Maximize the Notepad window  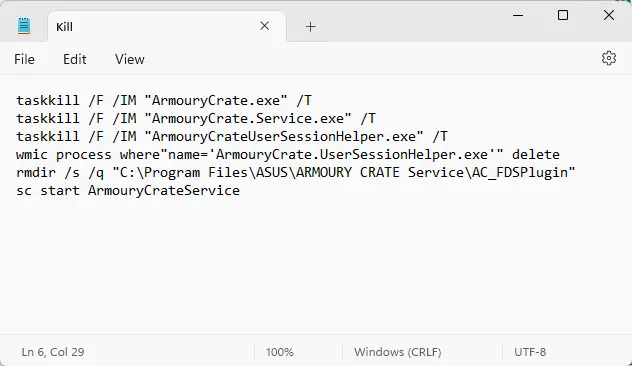tap(563, 15)
